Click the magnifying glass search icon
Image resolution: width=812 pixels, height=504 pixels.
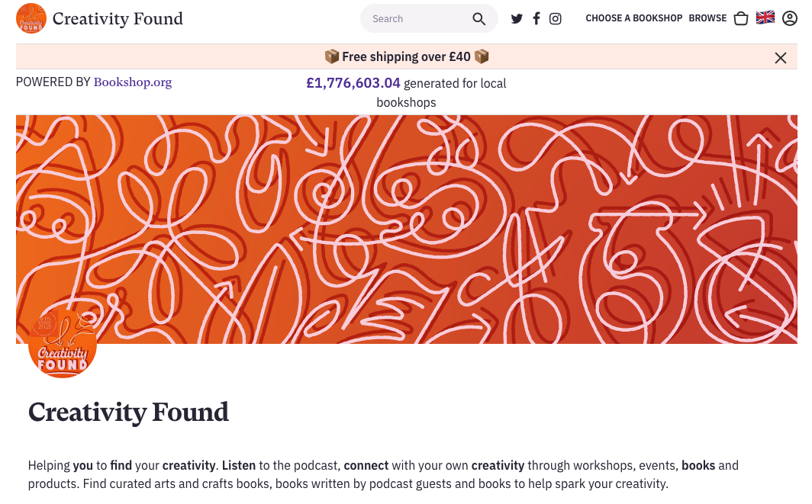coord(479,19)
